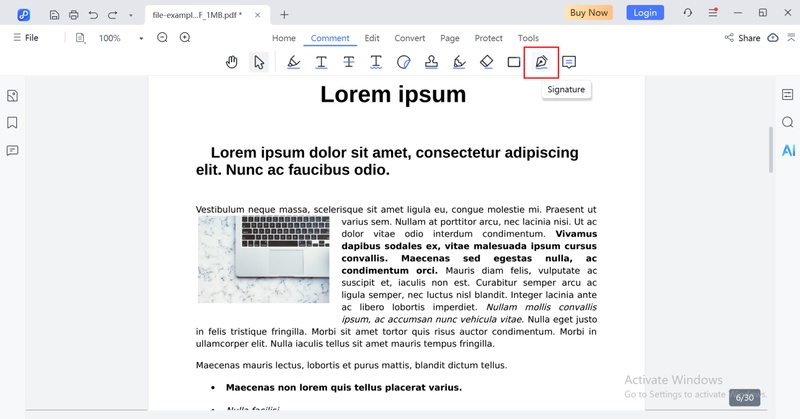Viewport: 800px width, 419px height.
Task: Choose the Stamp tool
Action: 431,62
